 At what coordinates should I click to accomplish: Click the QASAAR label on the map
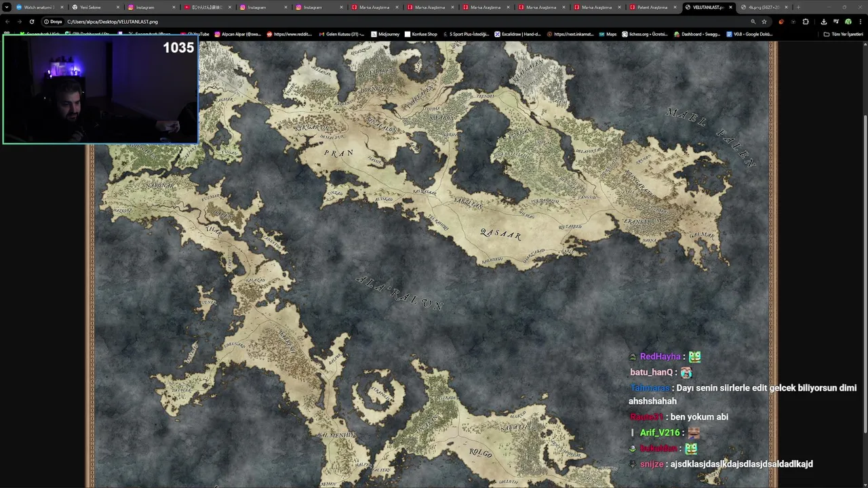tap(500, 235)
